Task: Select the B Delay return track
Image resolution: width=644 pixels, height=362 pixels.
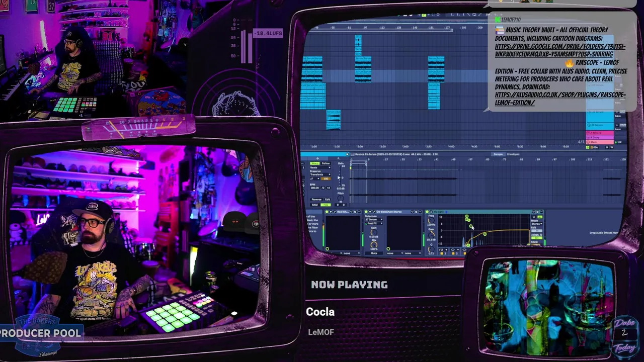Action: 600,137
